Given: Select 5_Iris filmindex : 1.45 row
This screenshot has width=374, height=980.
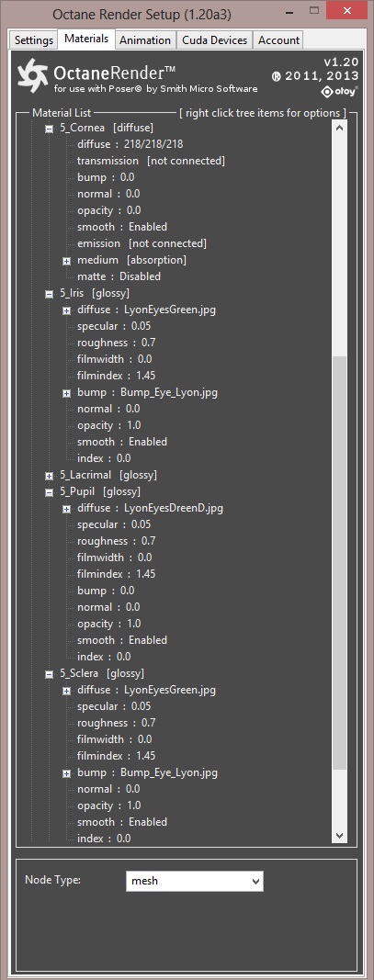Looking at the screenshot, I should [117, 376].
